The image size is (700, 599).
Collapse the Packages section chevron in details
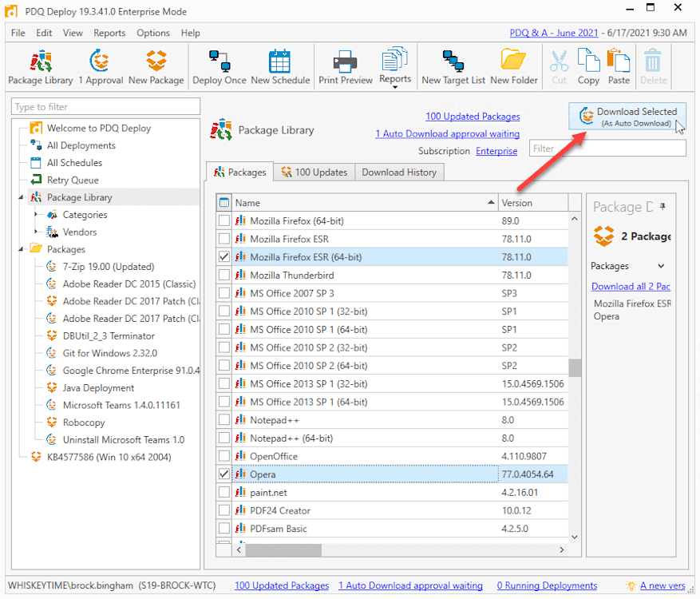click(661, 266)
